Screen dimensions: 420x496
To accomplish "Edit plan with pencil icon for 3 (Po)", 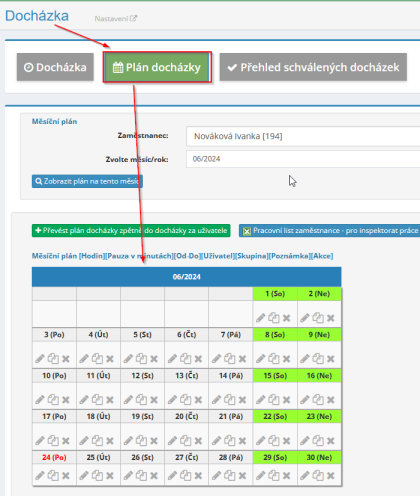I will [x=40, y=359].
